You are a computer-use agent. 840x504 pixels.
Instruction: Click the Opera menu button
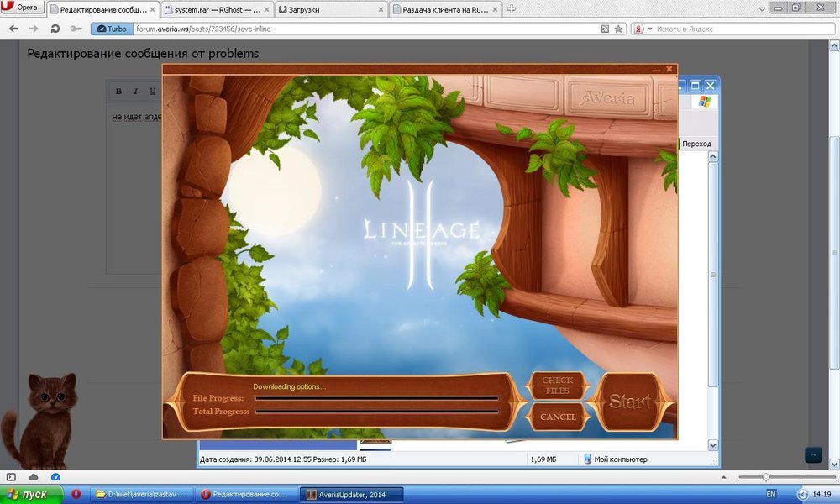coord(21,8)
